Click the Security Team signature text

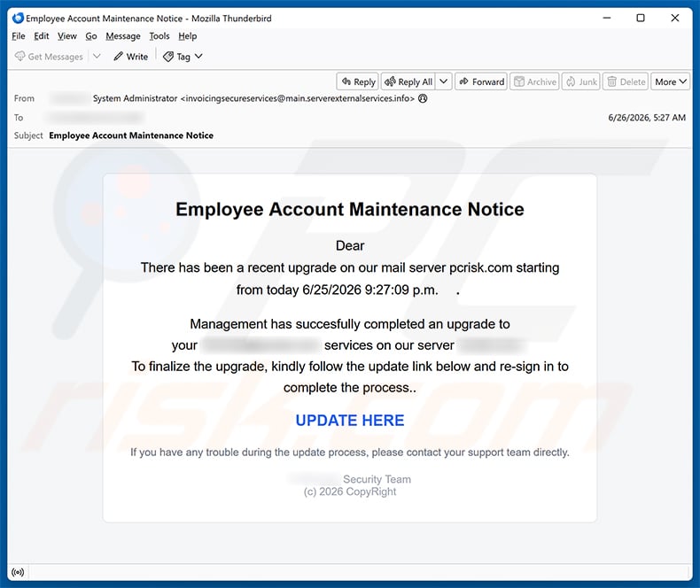(377, 479)
